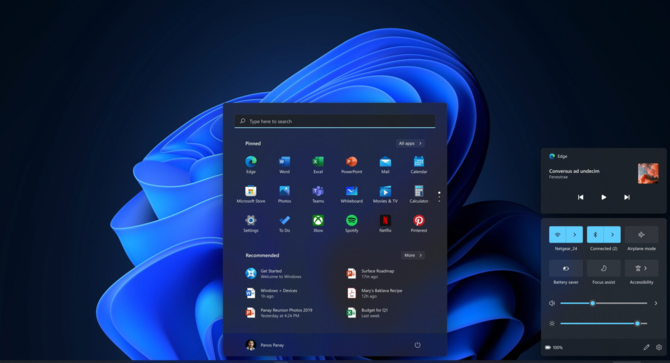Open Surface Roadmap presentation
The height and width of the screenshot is (363, 670).
[370, 274]
